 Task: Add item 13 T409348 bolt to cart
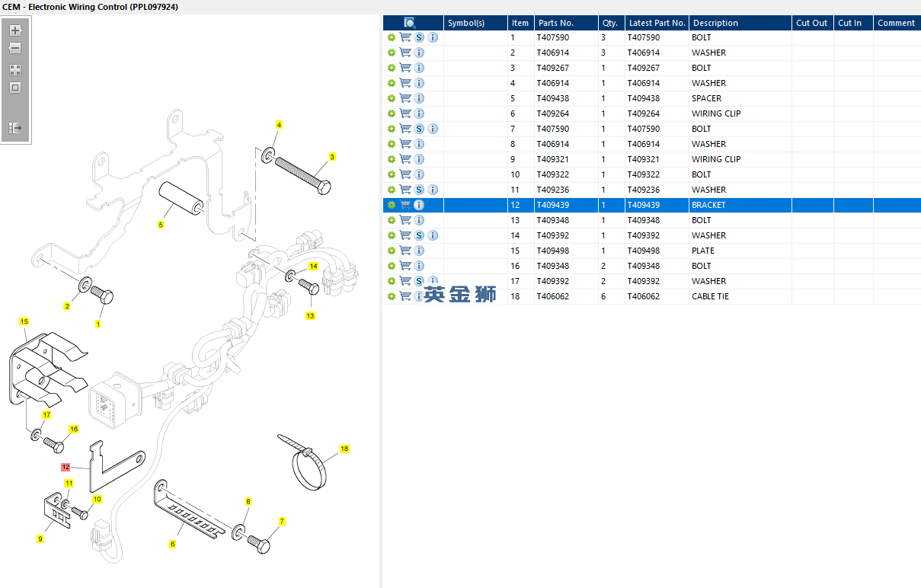(x=405, y=220)
